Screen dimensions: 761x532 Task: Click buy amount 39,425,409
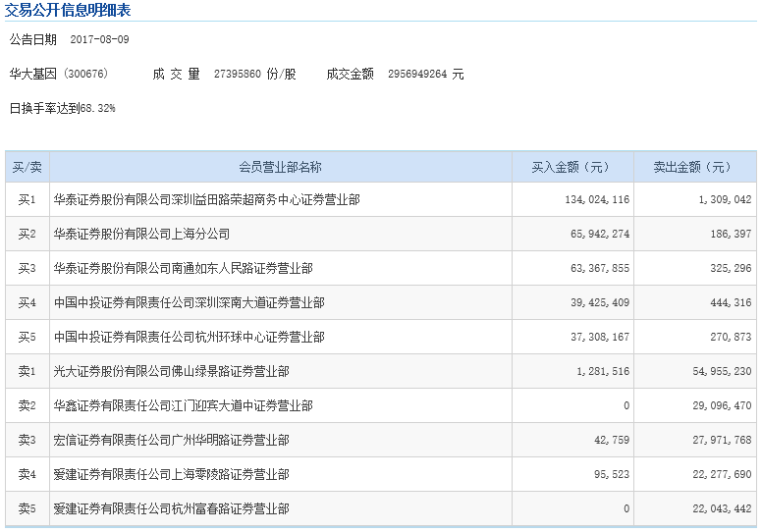click(600, 302)
